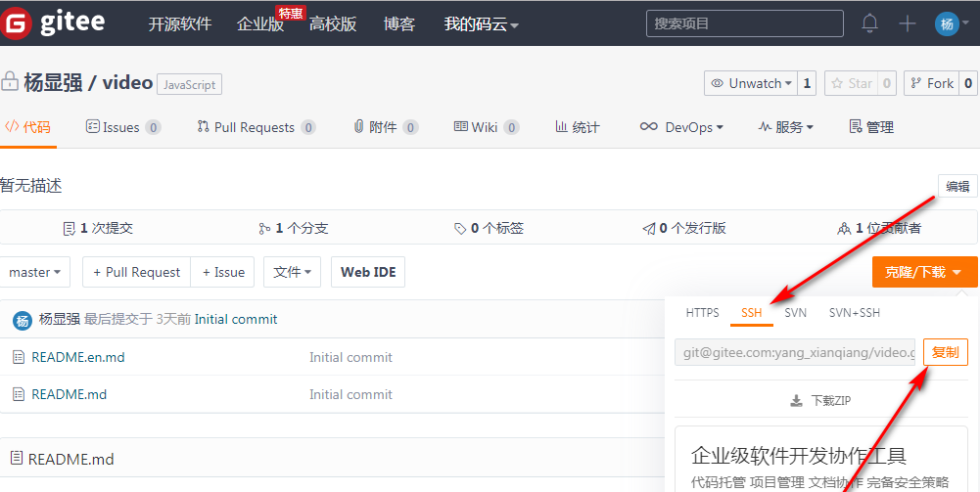Open the Web IDE button
This screenshot has height=492, width=980.
pyautogui.click(x=368, y=272)
